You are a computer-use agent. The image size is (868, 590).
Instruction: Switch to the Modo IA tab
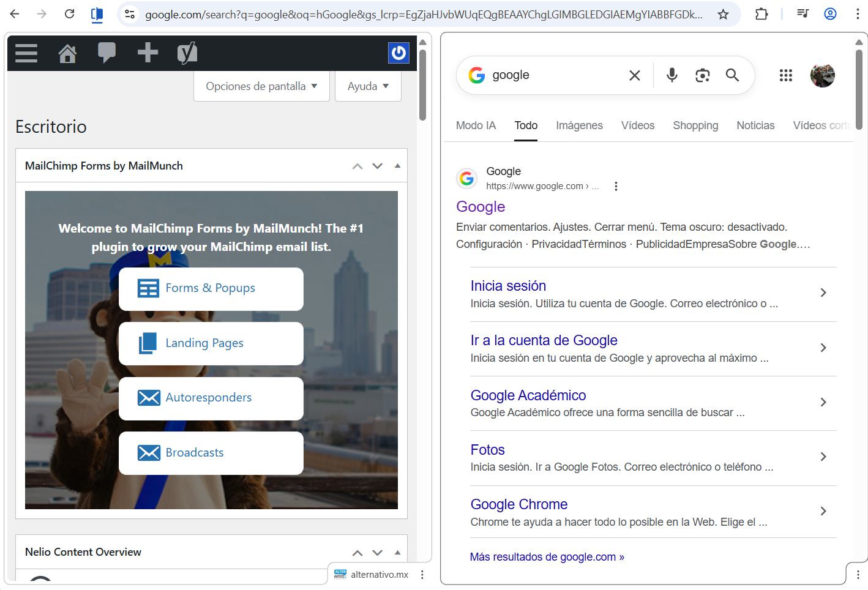click(x=476, y=125)
